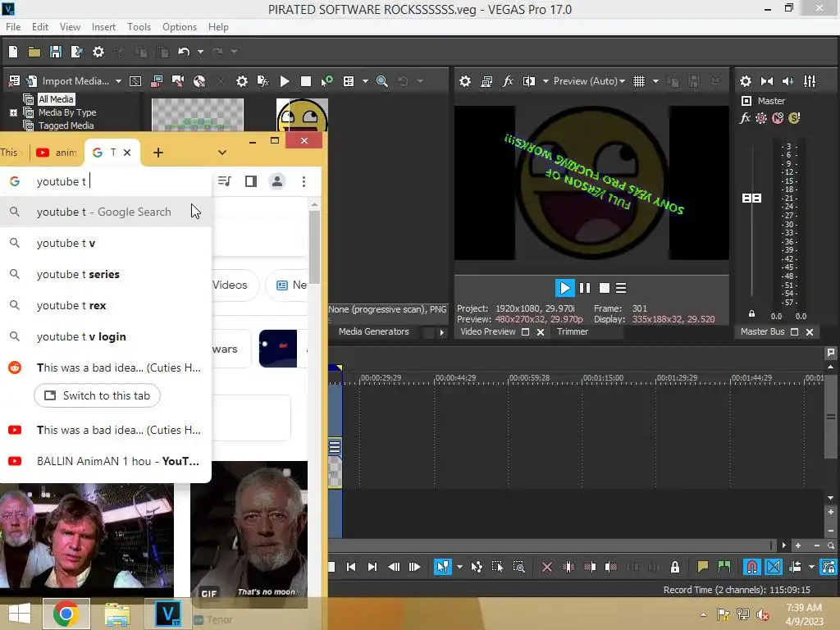Click the Capture Video icon in Project Media
Screen dimensions: 840x630
pyautogui.click(x=157, y=81)
